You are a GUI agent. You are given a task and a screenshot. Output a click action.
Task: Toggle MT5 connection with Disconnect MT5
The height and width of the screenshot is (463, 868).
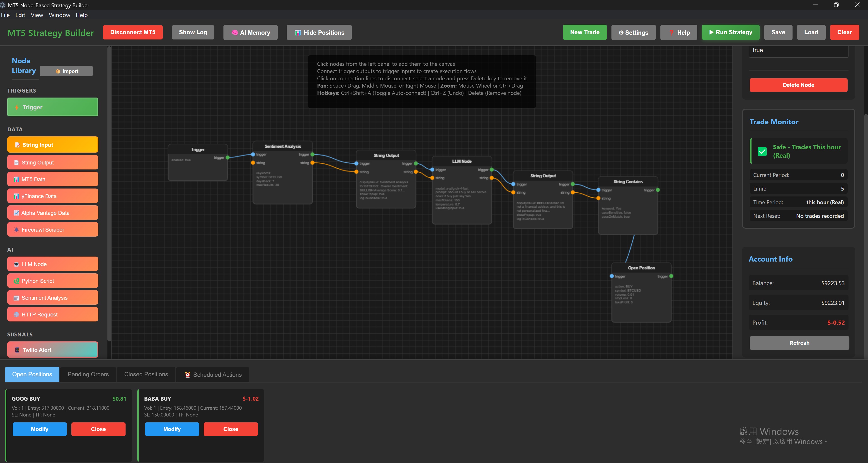[132, 32]
